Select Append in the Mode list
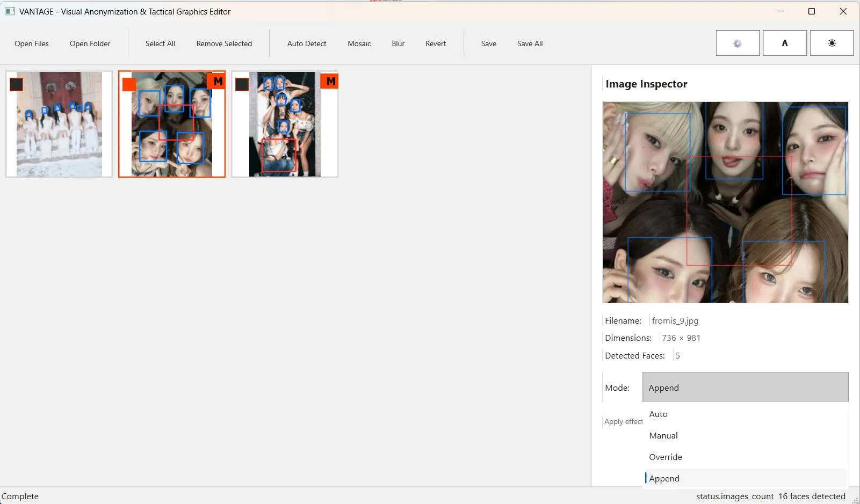 point(664,479)
